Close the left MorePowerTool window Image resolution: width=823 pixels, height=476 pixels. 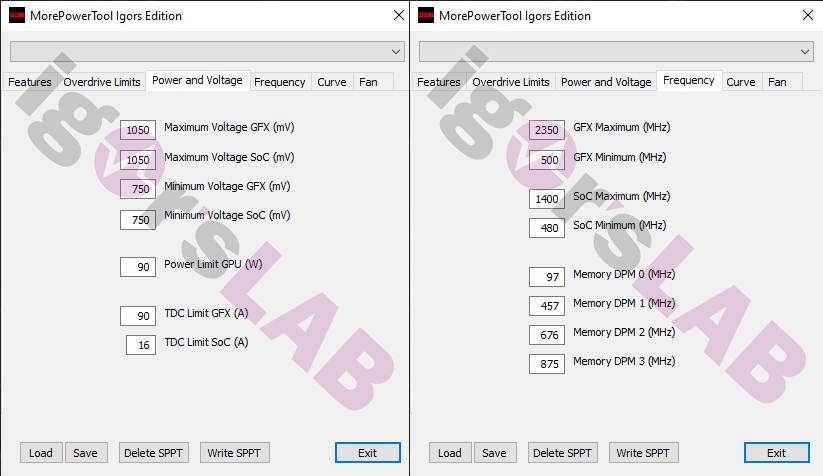(399, 15)
